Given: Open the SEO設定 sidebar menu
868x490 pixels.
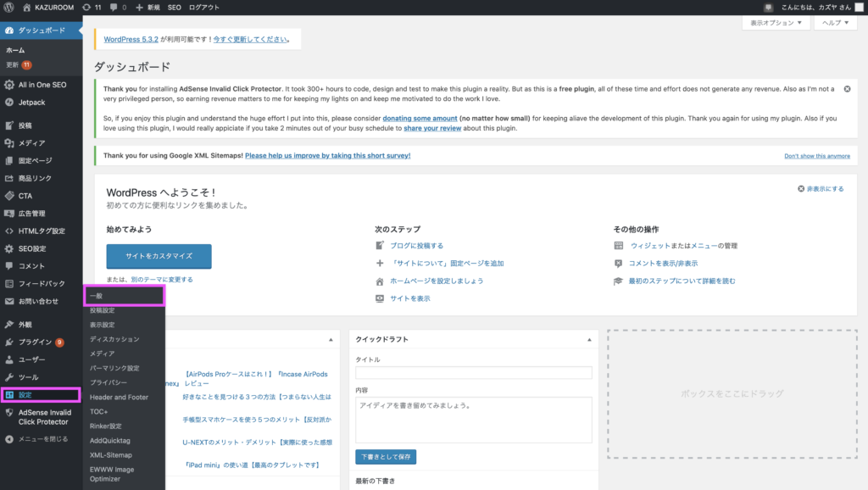Looking at the screenshot, I should click(x=42, y=248).
